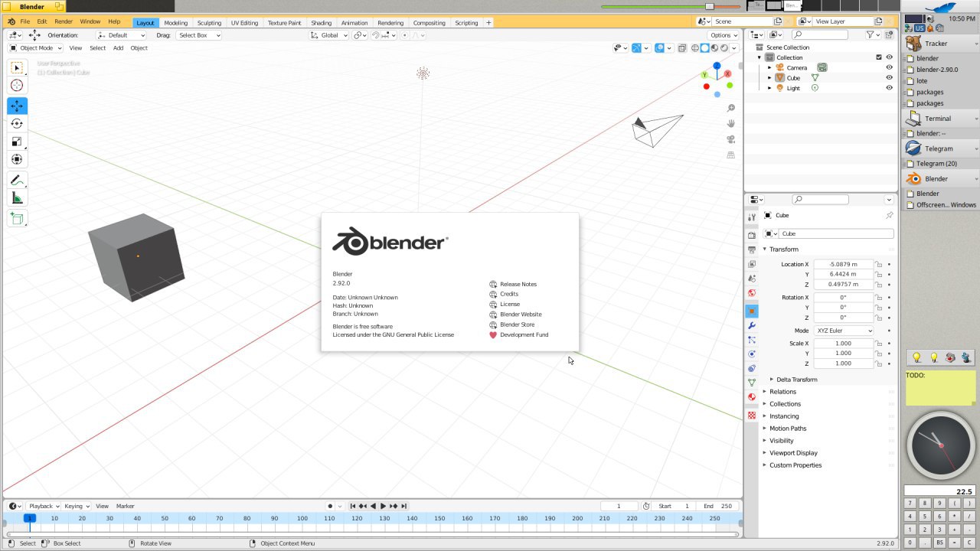Viewport: 980px width, 551px height.
Task: Open the Render properties tab
Action: [x=752, y=235]
